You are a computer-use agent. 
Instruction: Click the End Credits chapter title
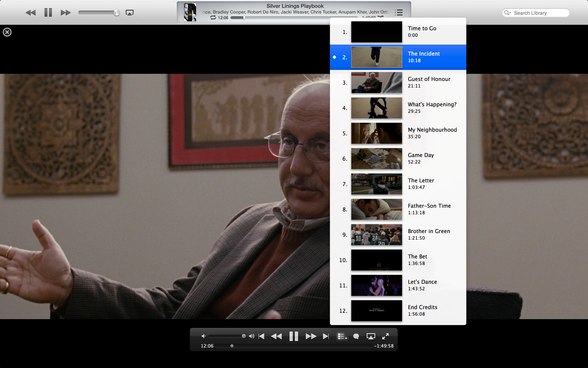point(423,307)
